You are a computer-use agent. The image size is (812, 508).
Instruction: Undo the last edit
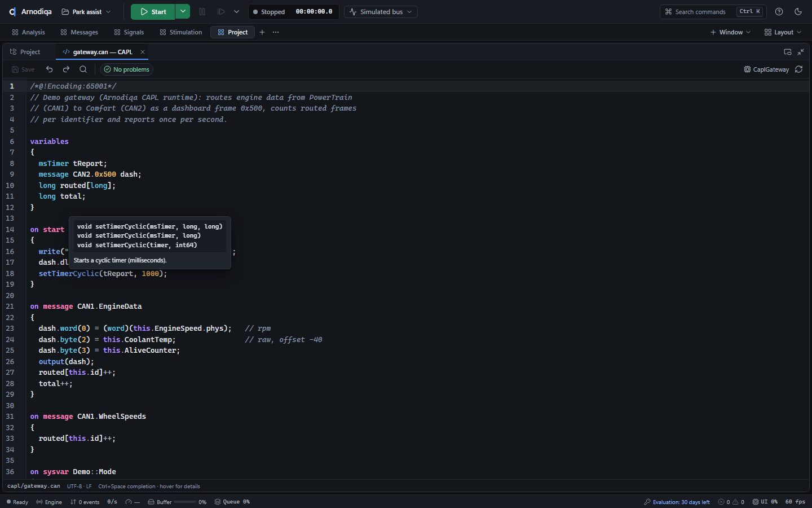[x=50, y=69]
